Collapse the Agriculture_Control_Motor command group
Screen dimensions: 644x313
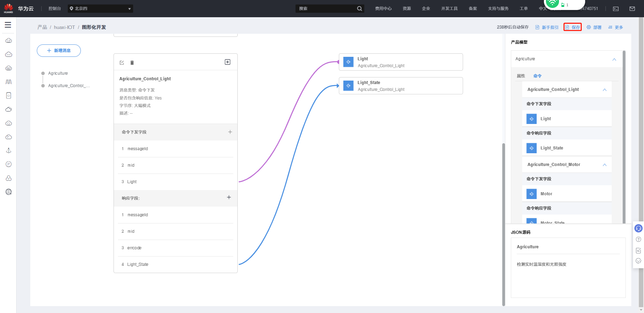604,165
